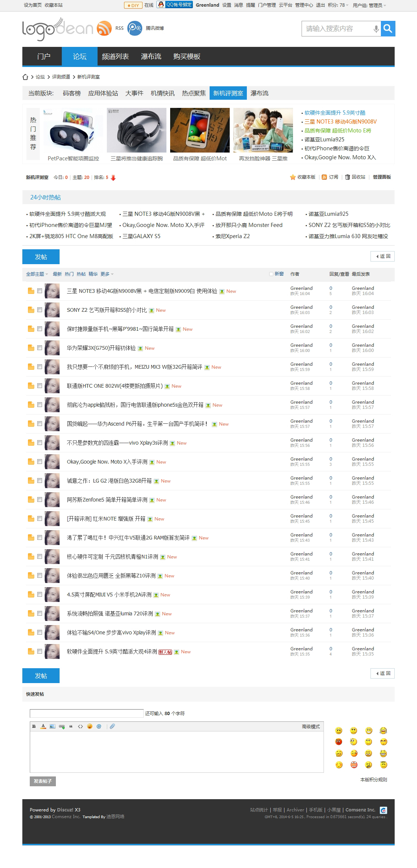
Task: Open the DIY dropdown button
Action: click(x=133, y=5)
